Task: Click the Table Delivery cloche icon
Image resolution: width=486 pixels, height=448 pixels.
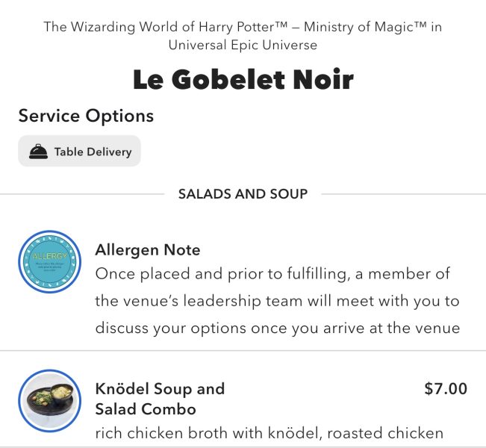Action: coord(38,152)
